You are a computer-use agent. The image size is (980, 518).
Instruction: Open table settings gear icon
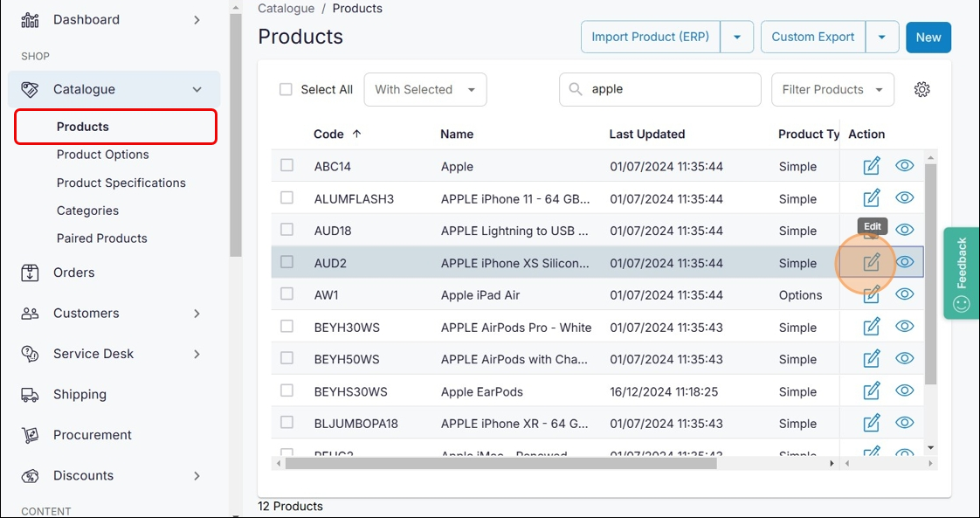tap(921, 89)
